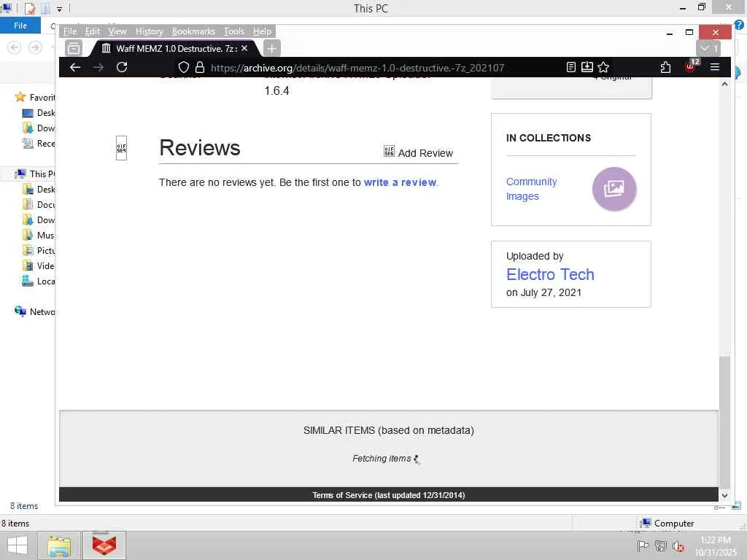This screenshot has height=560, width=747.
Task: Click scrollbar up arrow in browser
Action: tap(724, 84)
